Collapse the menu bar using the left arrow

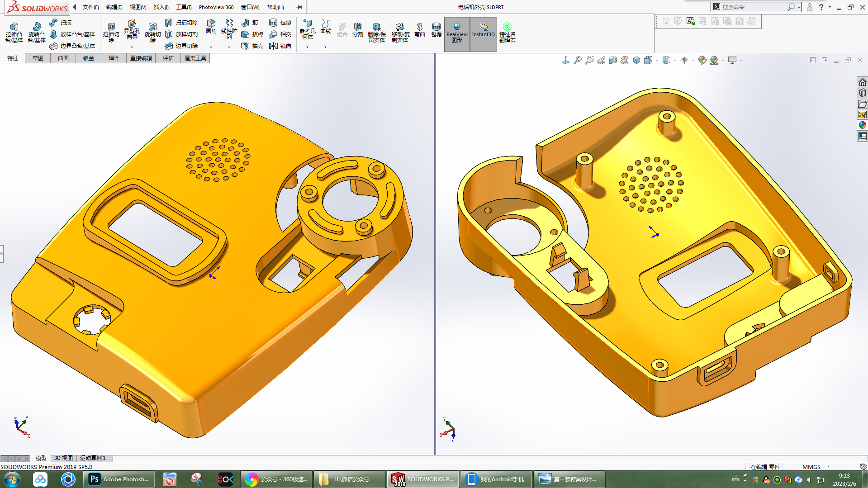point(75,7)
